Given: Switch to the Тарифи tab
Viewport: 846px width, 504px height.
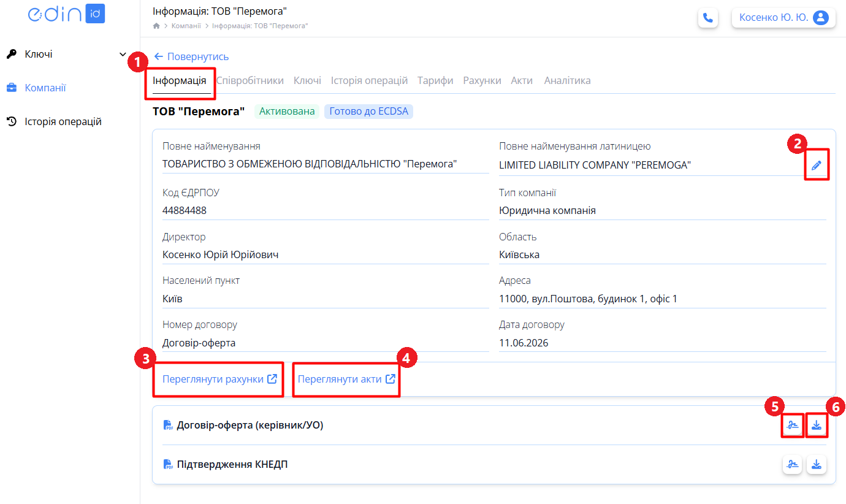Looking at the screenshot, I should click(435, 80).
